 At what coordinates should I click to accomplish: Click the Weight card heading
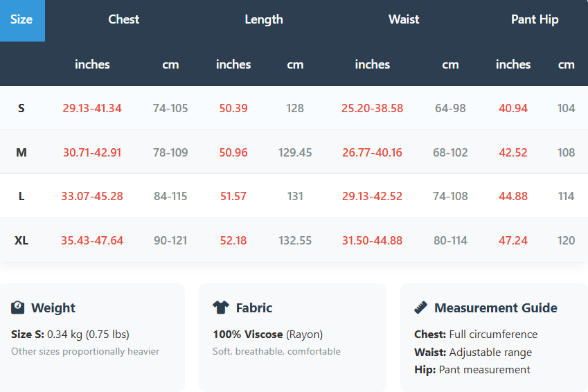click(53, 308)
